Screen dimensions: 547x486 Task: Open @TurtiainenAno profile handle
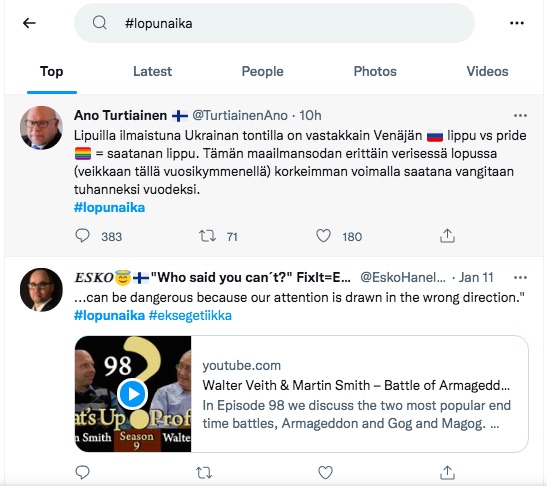240,115
